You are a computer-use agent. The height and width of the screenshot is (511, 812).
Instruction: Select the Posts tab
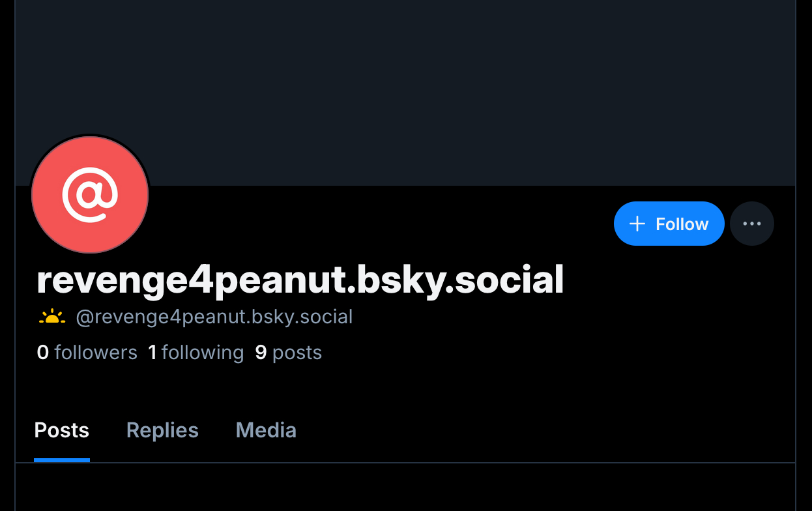62,430
